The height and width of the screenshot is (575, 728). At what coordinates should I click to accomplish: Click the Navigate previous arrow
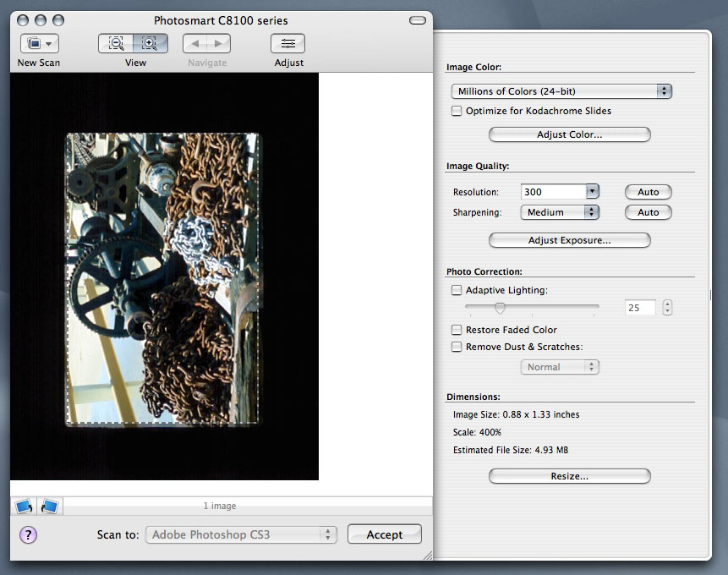(x=194, y=44)
